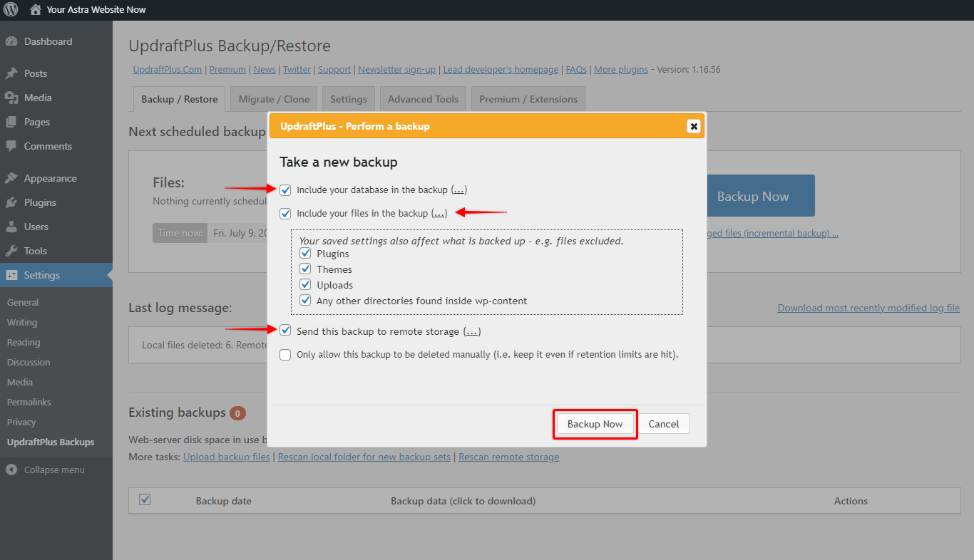This screenshot has width=974, height=560.
Task: Uncheck the Uploads checkbox
Action: pyautogui.click(x=305, y=285)
